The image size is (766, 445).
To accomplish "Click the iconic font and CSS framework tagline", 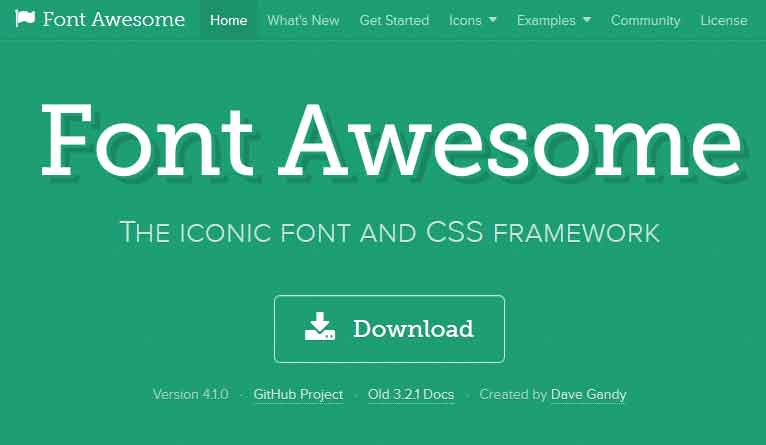I will pyautogui.click(x=389, y=232).
